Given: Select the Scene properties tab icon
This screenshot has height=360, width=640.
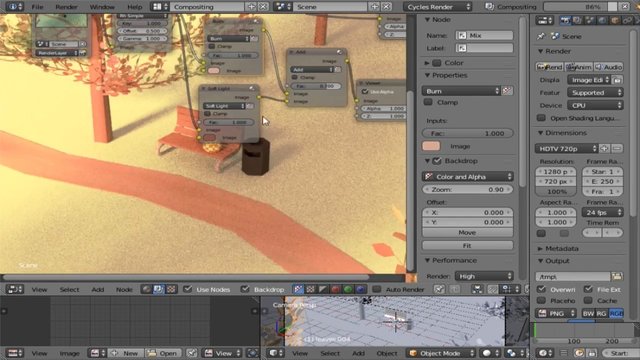Looking at the screenshot, I should 590,20.
